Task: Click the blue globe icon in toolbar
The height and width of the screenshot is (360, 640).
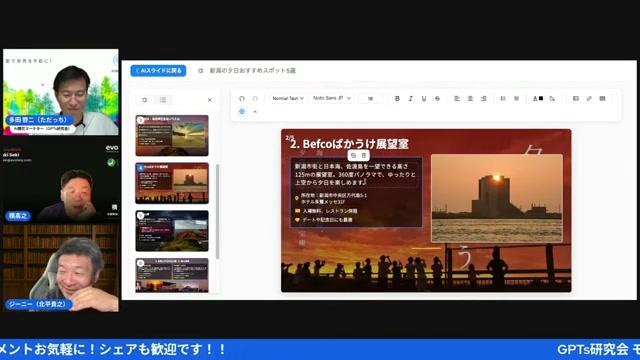Action: pos(242,111)
